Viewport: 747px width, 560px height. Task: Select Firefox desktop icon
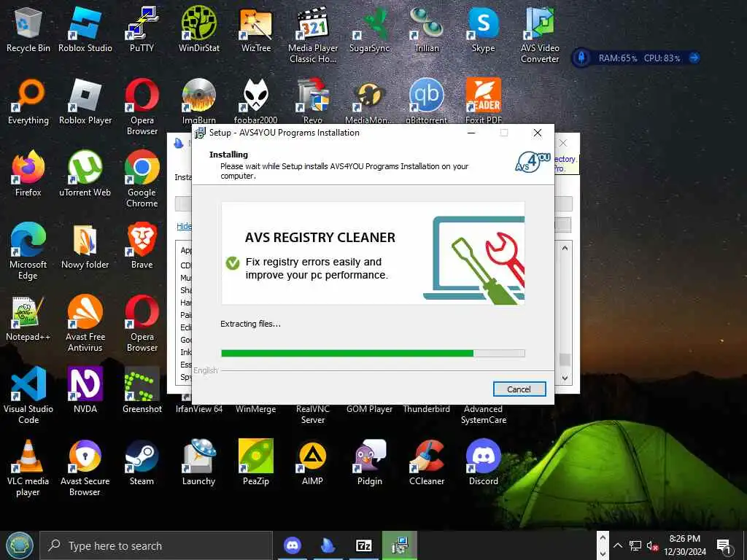click(x=28, y=174)
